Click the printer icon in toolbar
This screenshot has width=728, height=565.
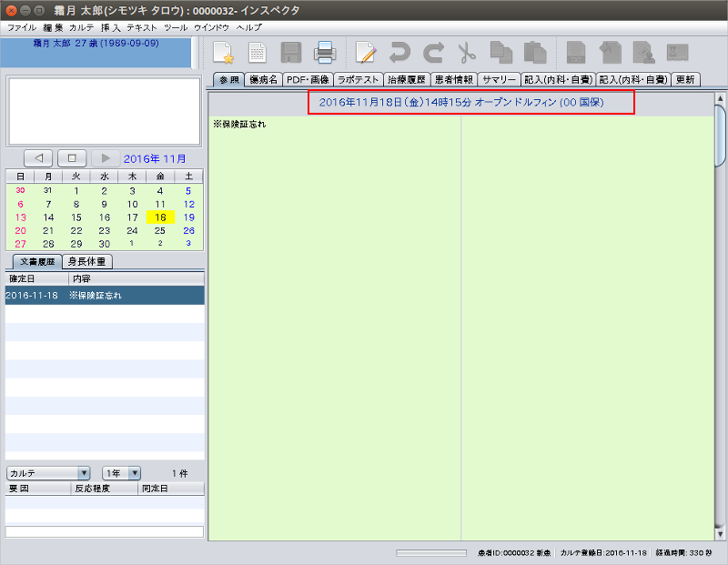click(x=325, y=53)
